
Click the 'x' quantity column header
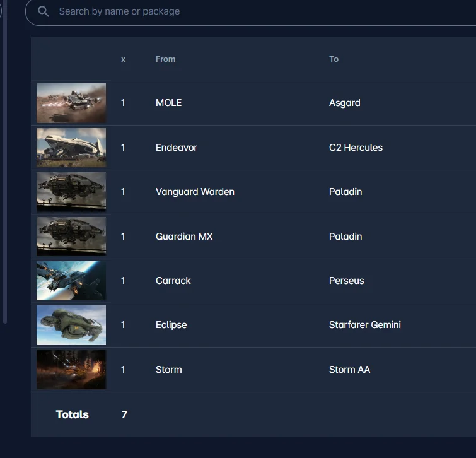click(123, 59)
